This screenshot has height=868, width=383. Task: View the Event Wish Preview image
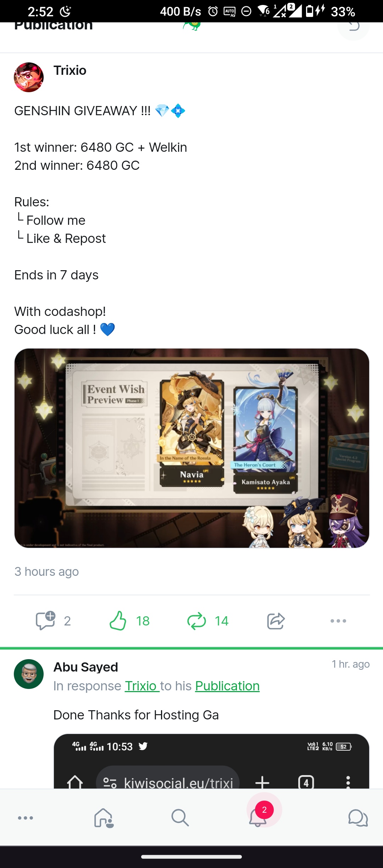192,448
